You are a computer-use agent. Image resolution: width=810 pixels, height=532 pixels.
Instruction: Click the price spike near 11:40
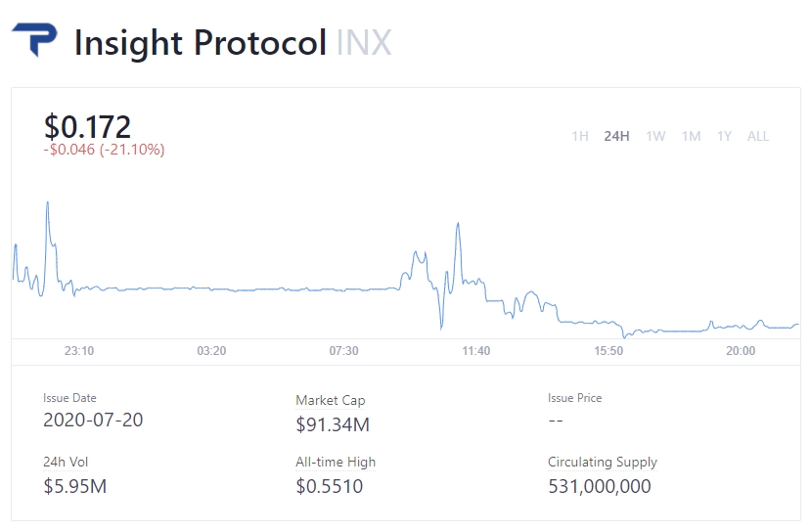click(457, 225)
